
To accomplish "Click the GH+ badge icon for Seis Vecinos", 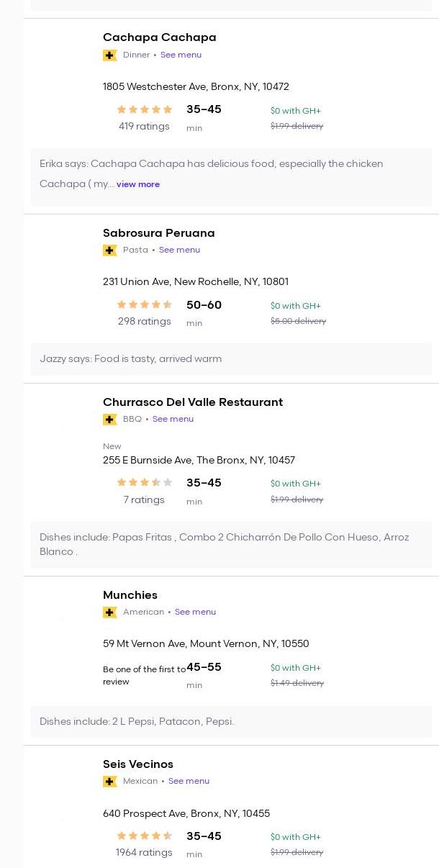I will point(109,782).
